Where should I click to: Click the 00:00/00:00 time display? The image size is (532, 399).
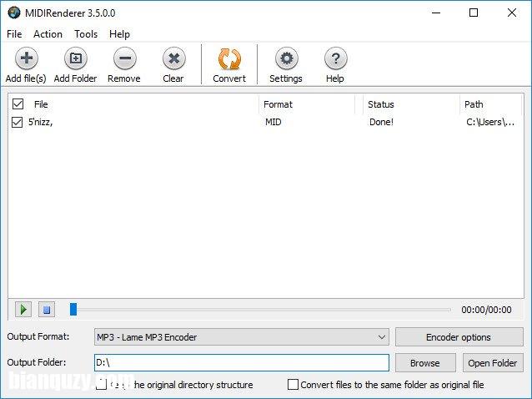486,310
